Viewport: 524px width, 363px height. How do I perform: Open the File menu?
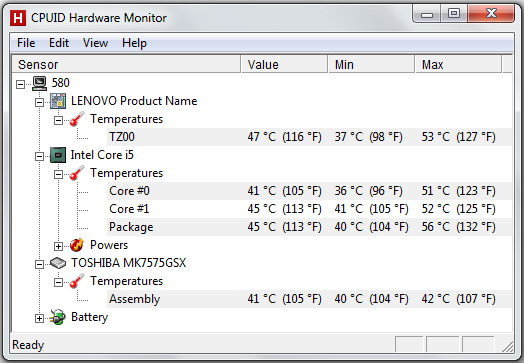26,43
